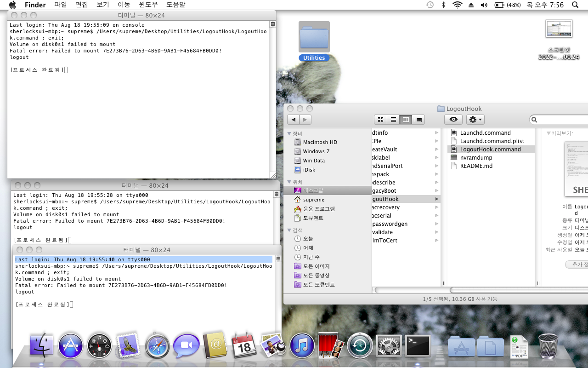Screen dimensions: 588x368
Task: Preview LogoutHook.command with the Quick Look eye
Action: (453, 119)
